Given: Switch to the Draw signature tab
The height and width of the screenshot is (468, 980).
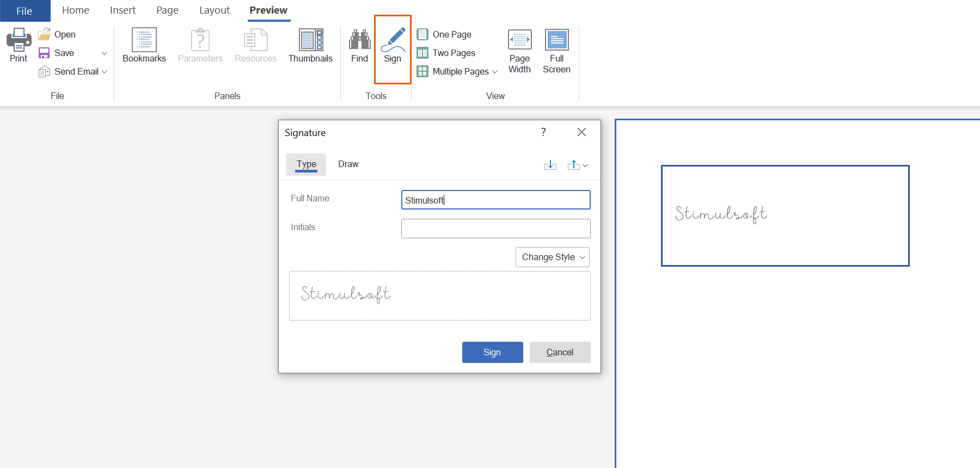Looking at the screenshot, I should pos(348,164).
